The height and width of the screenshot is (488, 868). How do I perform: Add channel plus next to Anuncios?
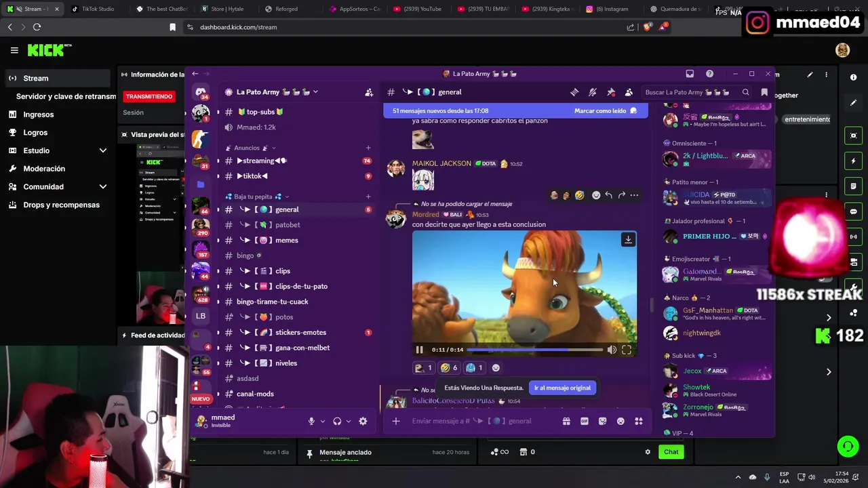[x=368, y=148]
